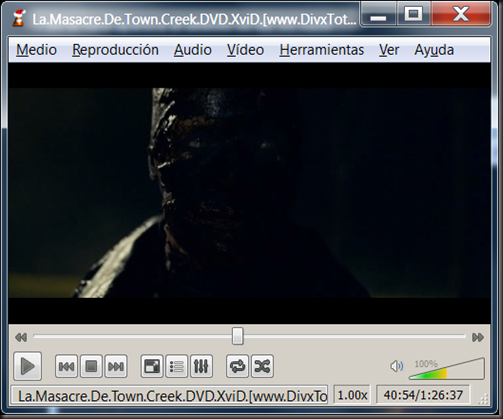Screen dimensions: 503x419
Task: Toggle loop repeat mode
Action: (x=237, y=366)
